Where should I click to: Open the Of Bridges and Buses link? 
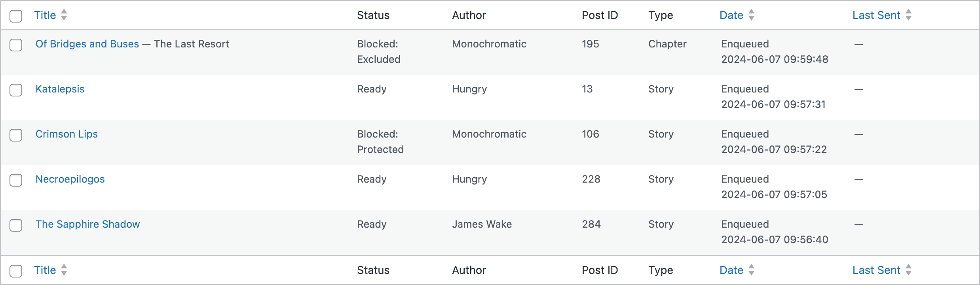point(87,44)
